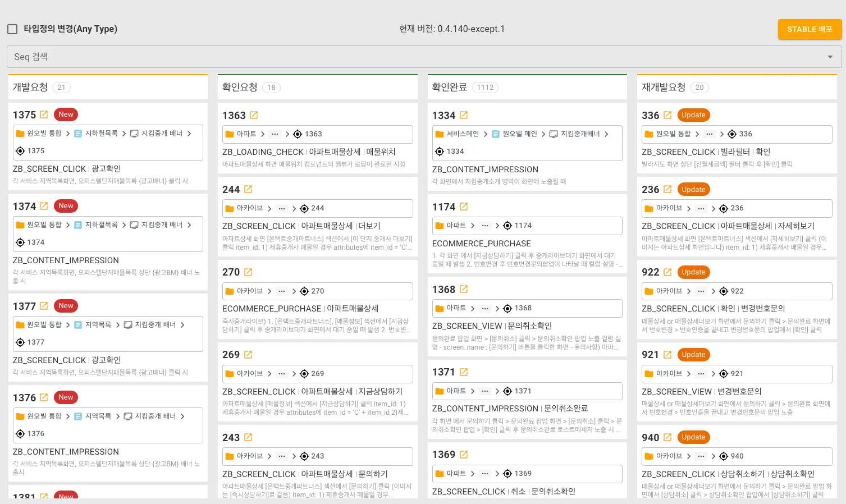
Task: Open card 336 external link icon
Action: pos(667,115)
